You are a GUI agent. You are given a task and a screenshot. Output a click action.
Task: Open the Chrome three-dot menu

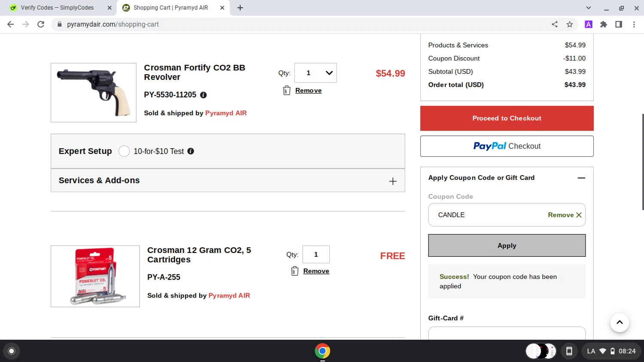pyautogui.click(x=634, y=24)
